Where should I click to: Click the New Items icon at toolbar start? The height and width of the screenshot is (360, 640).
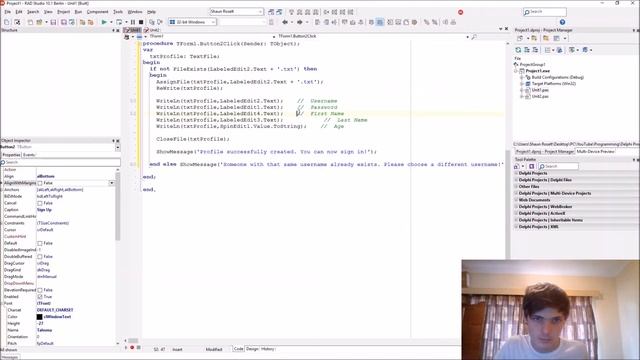[x=7, y=22]
